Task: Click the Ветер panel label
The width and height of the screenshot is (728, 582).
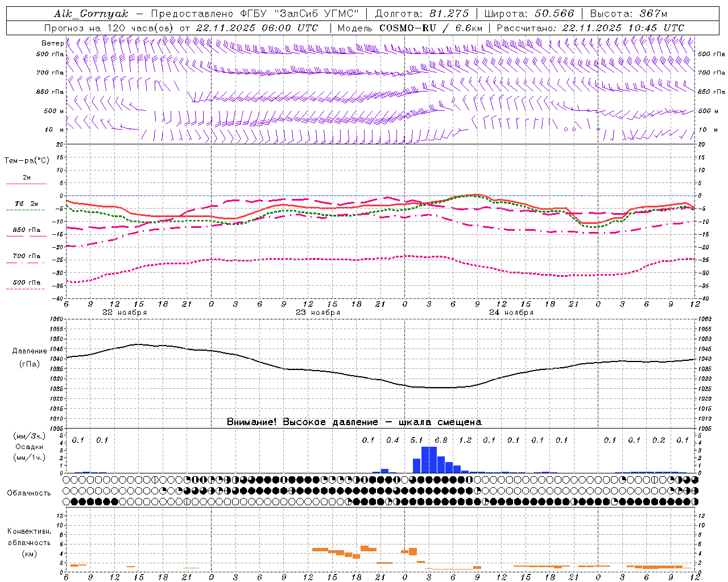Action: pyautogui.click(x=53, y=43)
